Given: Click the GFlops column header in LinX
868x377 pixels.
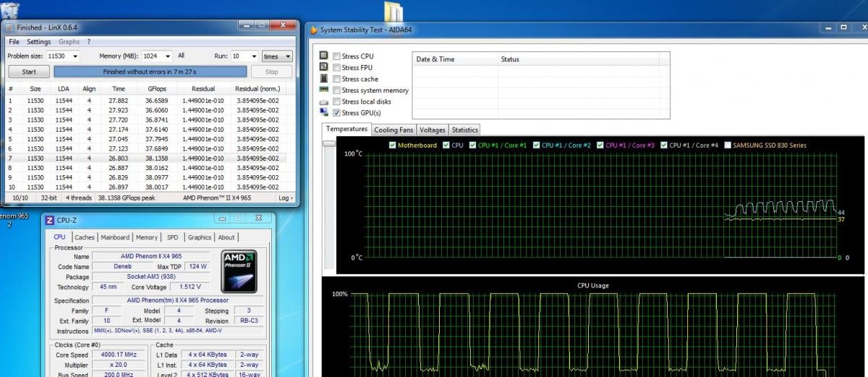Looking at the screenshot, I should click(x=156, y=89).
